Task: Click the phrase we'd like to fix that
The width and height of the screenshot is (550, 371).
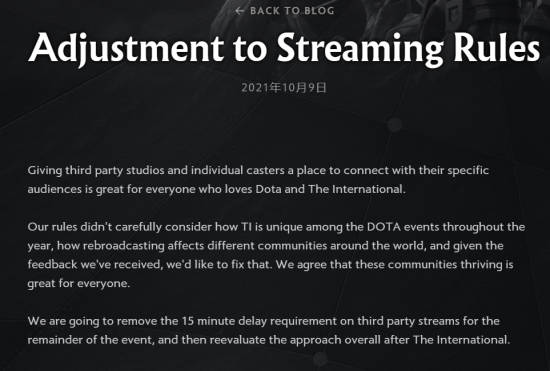Action: pyautogui.click(x=219, y=264)
